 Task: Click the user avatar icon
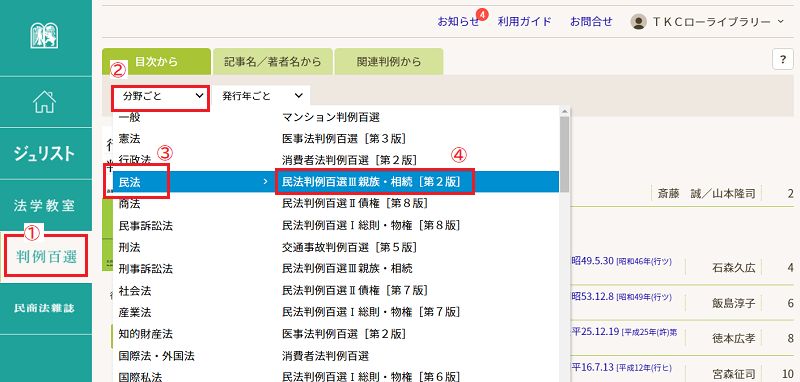point(638,21)
